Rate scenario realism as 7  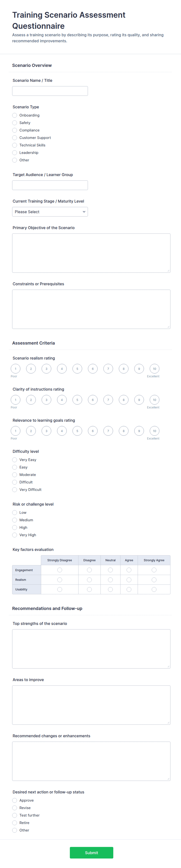(x=108, y=369)
